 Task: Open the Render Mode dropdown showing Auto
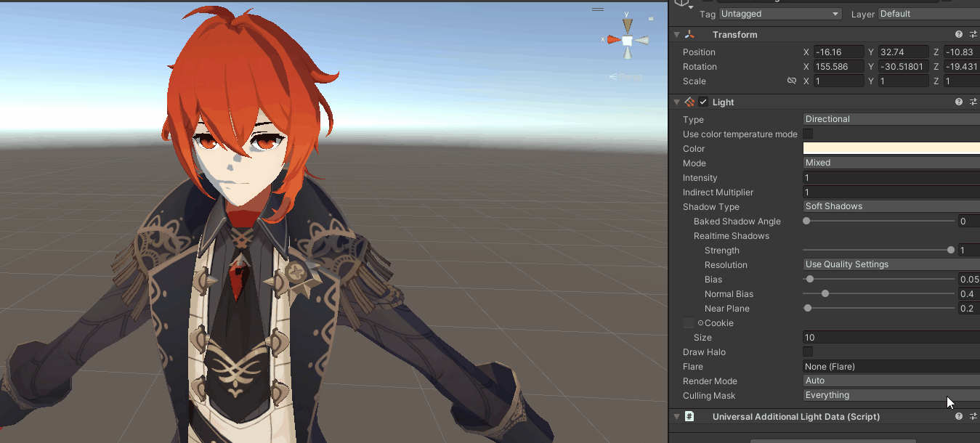[x=891, y=381]
